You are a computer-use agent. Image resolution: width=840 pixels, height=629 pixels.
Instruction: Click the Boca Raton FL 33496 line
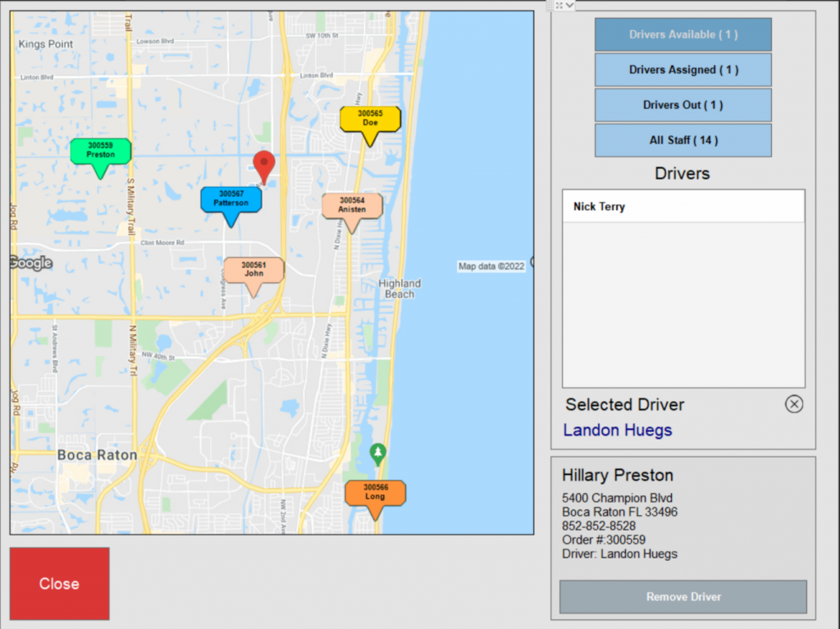click(619, 513)
